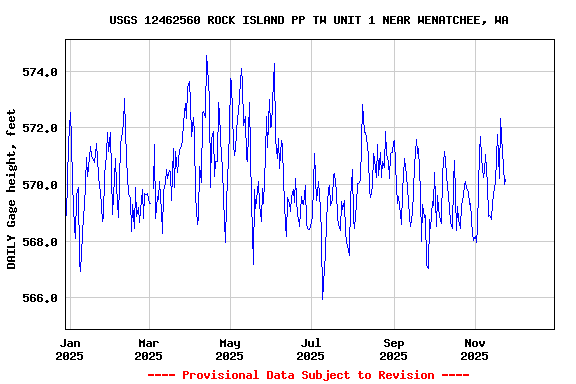Image resolution: width=576 pixels, height=384 pixels.
Task: Click the chart title USGS 12462560 ROCK ISLAND
Action: [309, 20]
